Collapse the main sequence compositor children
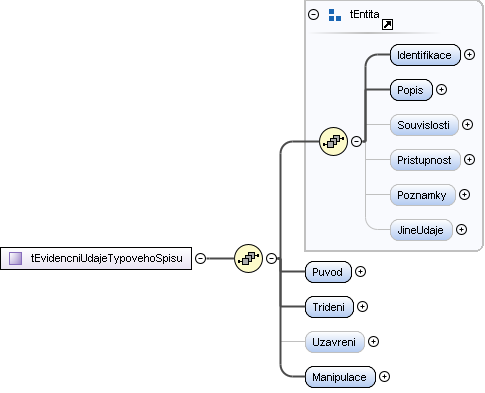Screen dimensions: 485x393 271,258
